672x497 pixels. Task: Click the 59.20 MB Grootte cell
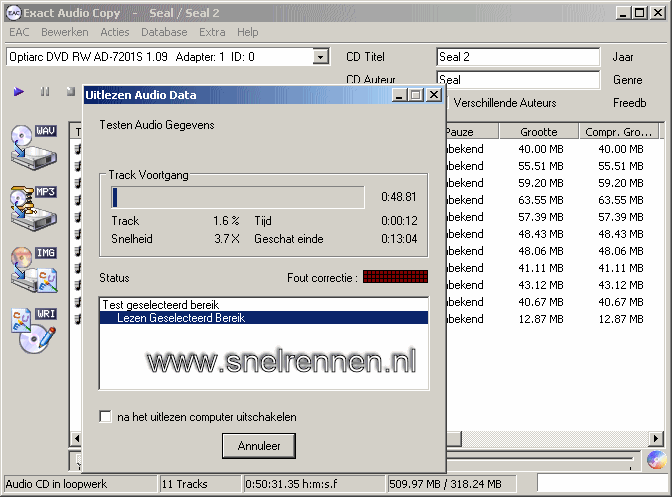[541, 183]
